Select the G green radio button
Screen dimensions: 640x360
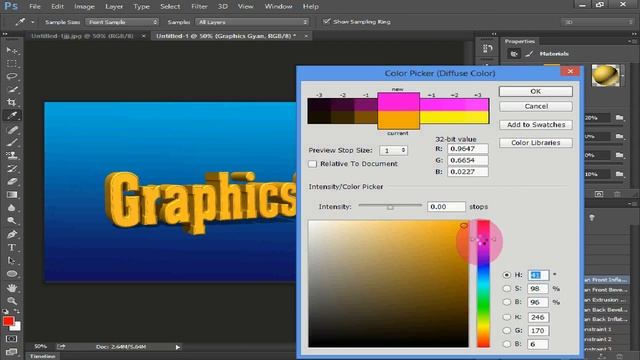(507, 331)
